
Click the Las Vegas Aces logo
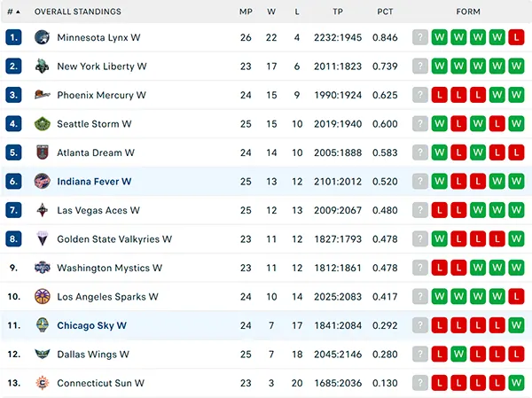pyautogui.click(x=42, y=210)
